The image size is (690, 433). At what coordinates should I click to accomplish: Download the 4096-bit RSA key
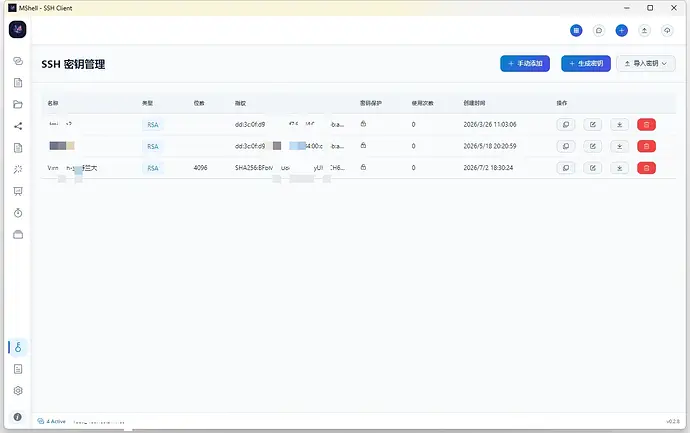(620, 168)
